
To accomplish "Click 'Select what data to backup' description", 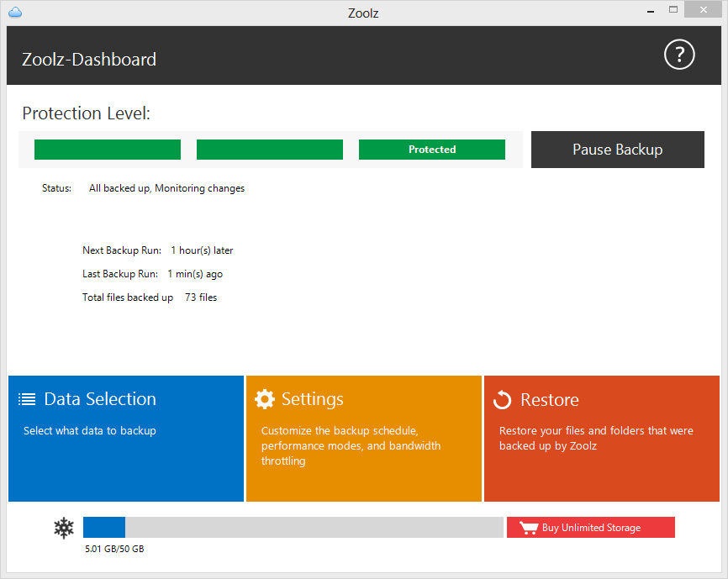I will coord(90,431).
